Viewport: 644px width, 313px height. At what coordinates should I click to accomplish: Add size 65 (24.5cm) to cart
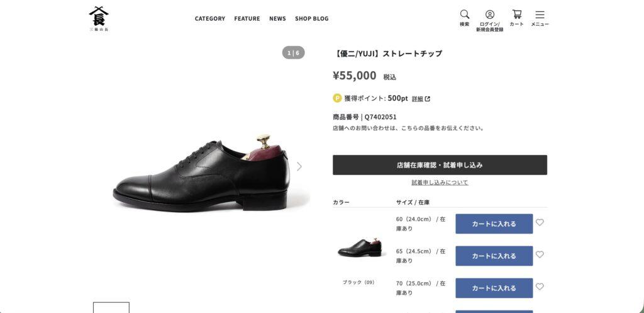(494, 256)
